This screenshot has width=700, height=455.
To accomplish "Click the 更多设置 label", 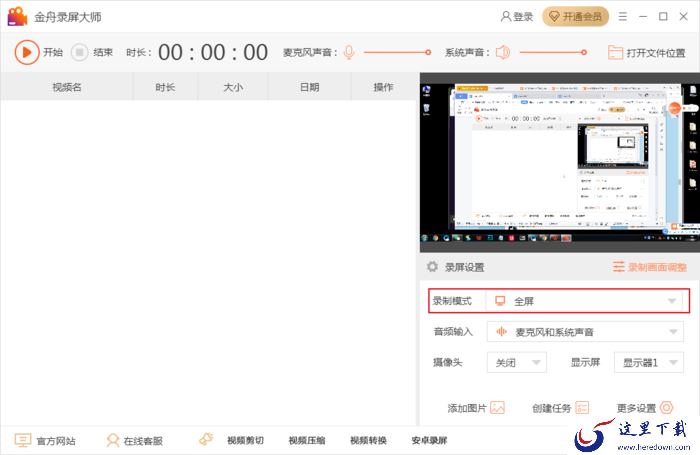I will point(636,408).
